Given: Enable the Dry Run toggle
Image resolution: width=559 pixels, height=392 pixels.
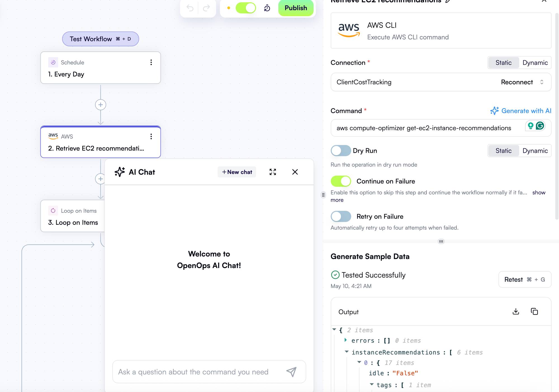Looking at the screenshot, I should click(x=341, y=150).
